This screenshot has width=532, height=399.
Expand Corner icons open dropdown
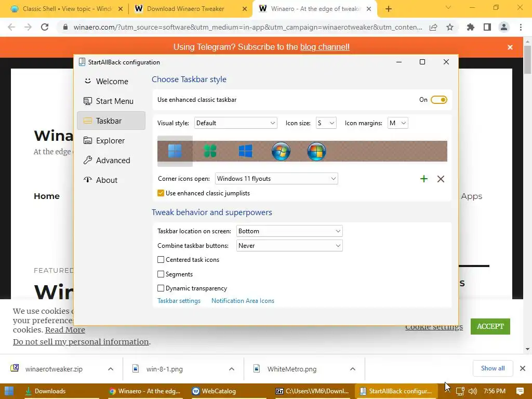[276, 179]
